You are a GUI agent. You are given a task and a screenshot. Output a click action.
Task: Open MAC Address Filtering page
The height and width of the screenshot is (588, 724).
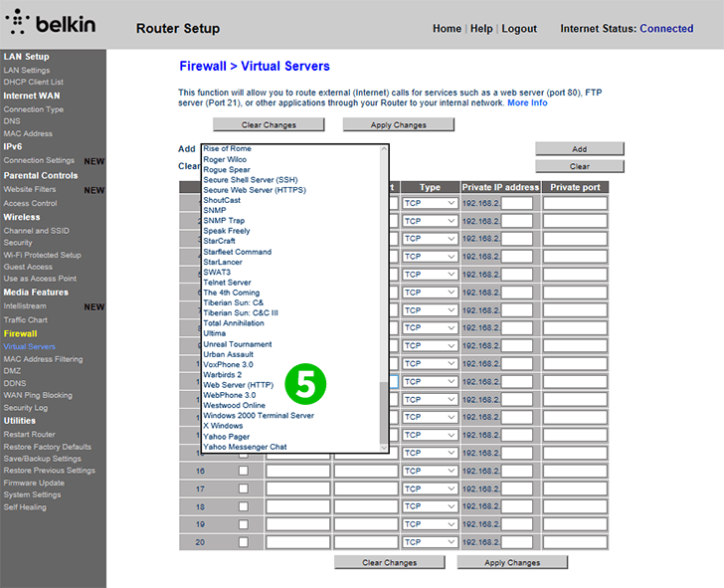click(44, 359)
